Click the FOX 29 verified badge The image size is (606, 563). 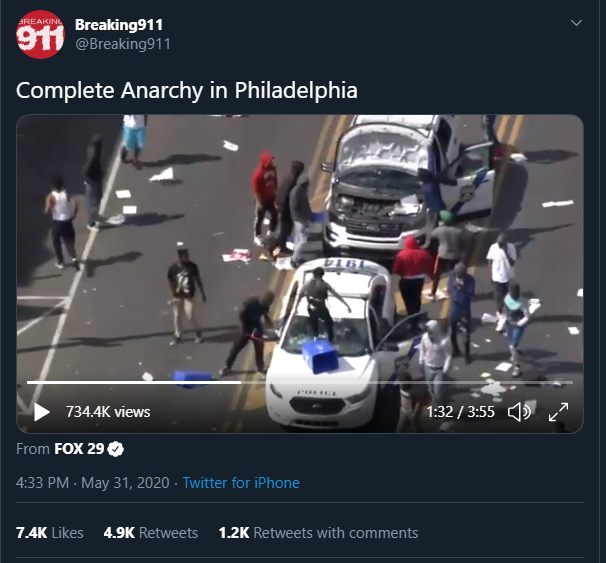[116, 449]
